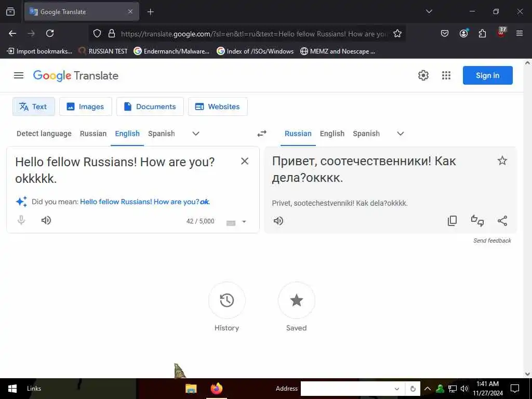Open Windows Start menu

pyautogui.click(x=12, y=389)
